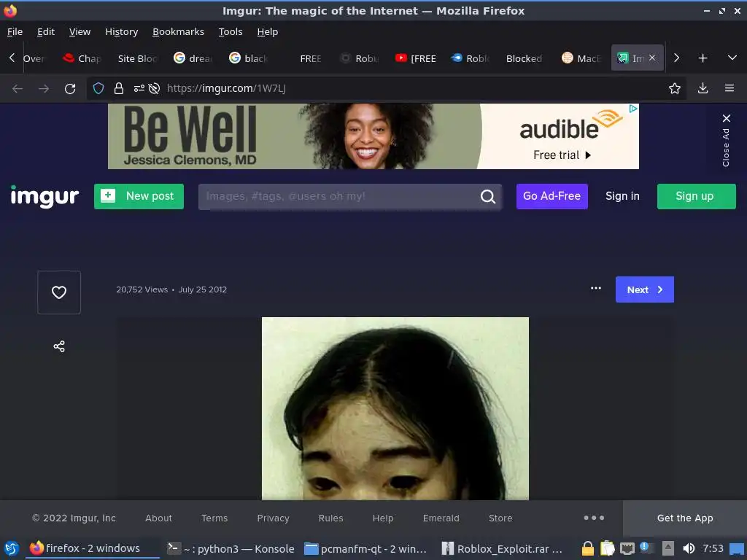Screen dimensions: 747x560
Task: Close the Audible ad banner
Action: pyautogui.click(x=726, y=118)
